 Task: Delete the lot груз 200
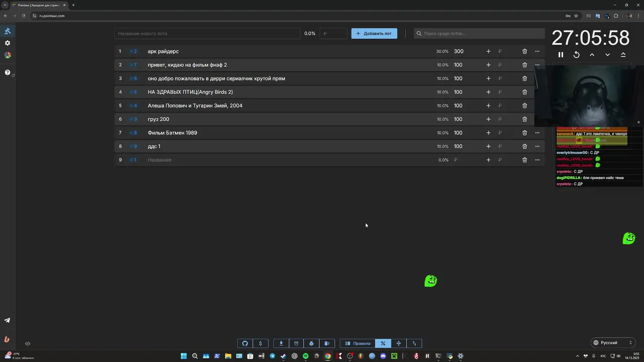click(x=525, y=119)
